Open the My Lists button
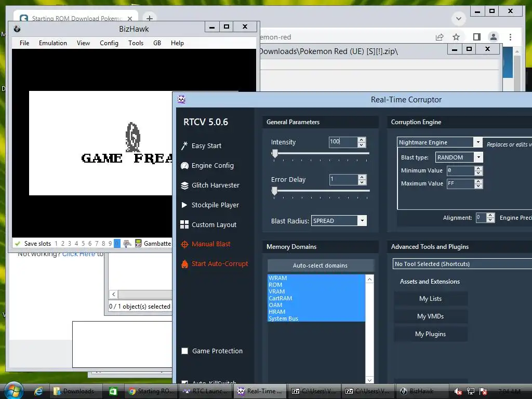 tap(431, 299)
